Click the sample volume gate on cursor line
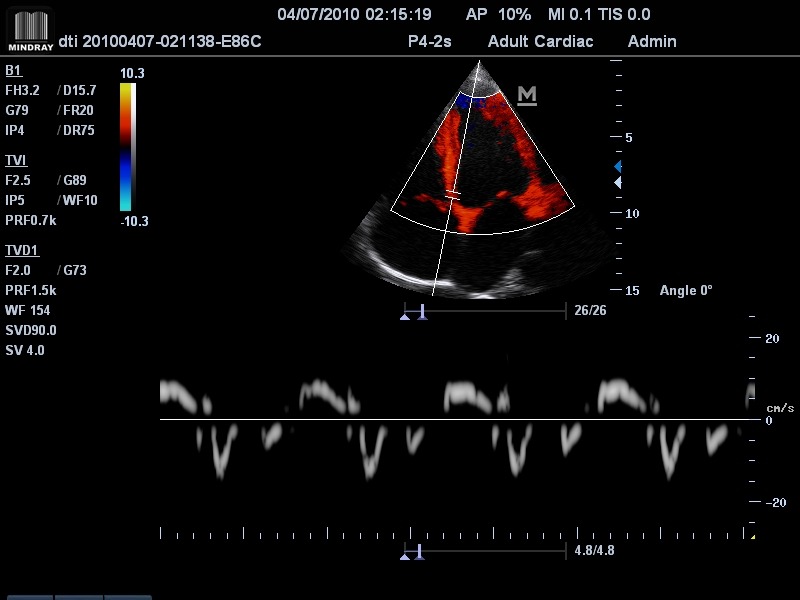 (454, 194)
